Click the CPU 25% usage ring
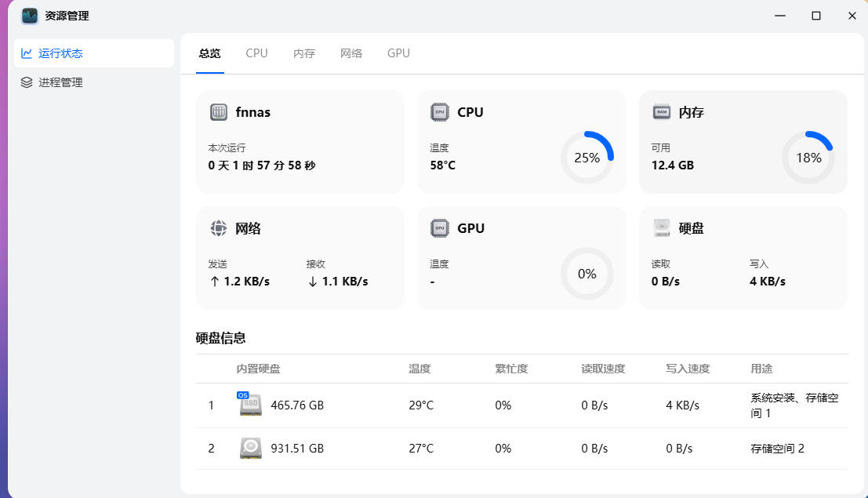The image size is (868, 498). pyautogui.click(x=587, y=158)
